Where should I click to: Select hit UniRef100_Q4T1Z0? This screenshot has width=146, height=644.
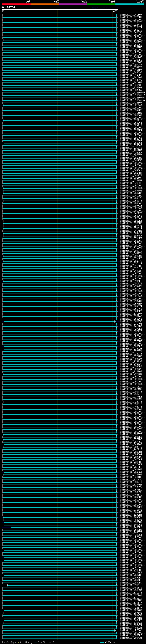[131, 213]
